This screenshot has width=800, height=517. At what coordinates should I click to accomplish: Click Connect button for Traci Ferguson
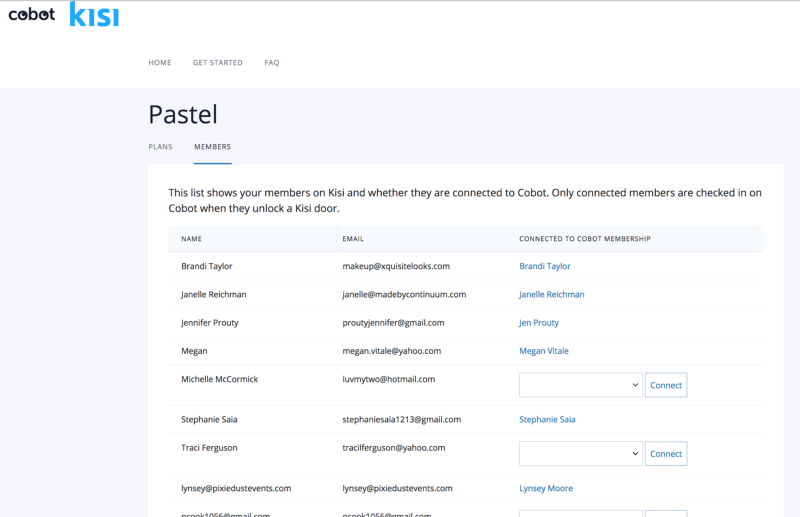point(666,454)
